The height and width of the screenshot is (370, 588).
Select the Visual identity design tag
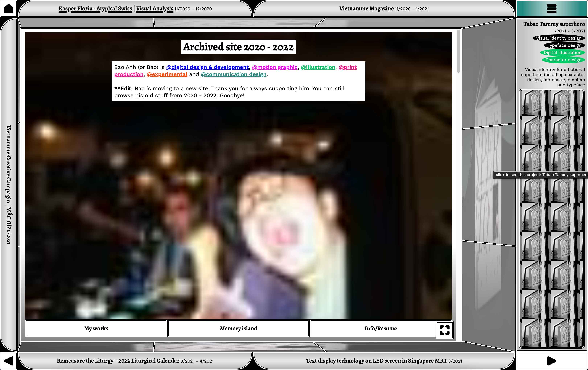click(558, 38)
